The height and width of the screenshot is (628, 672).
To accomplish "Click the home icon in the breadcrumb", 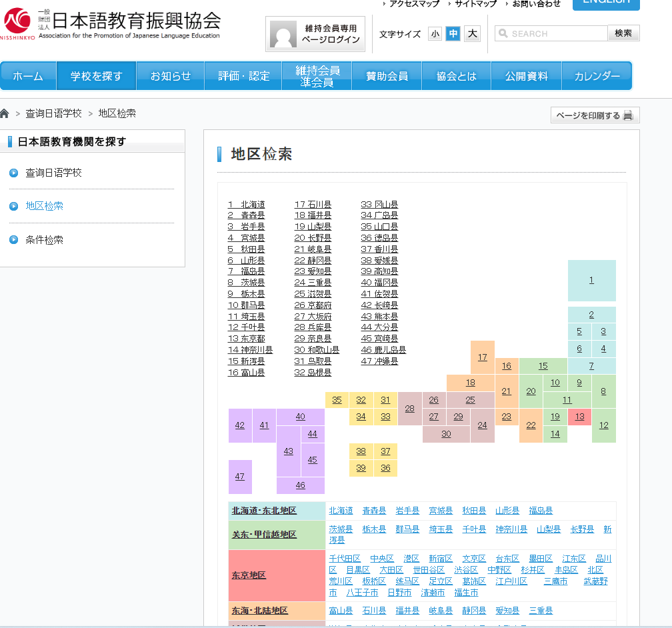I will [5, 113].
